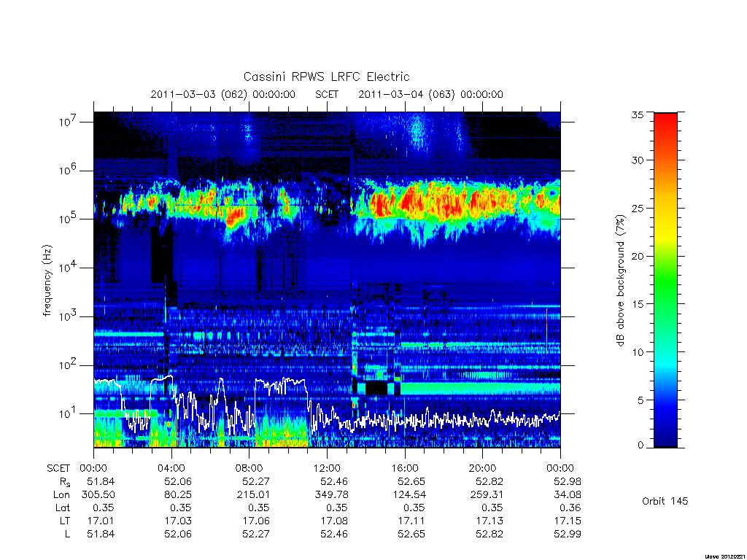747x560 pixels.
Task: Click longitude value "259.31"
Action: [x=487, y=495]
